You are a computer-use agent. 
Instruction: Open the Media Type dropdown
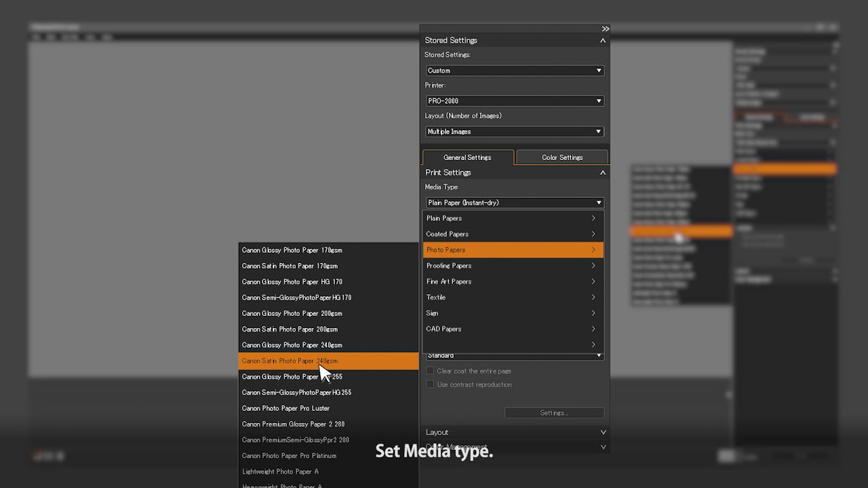[x=515, y=203]
